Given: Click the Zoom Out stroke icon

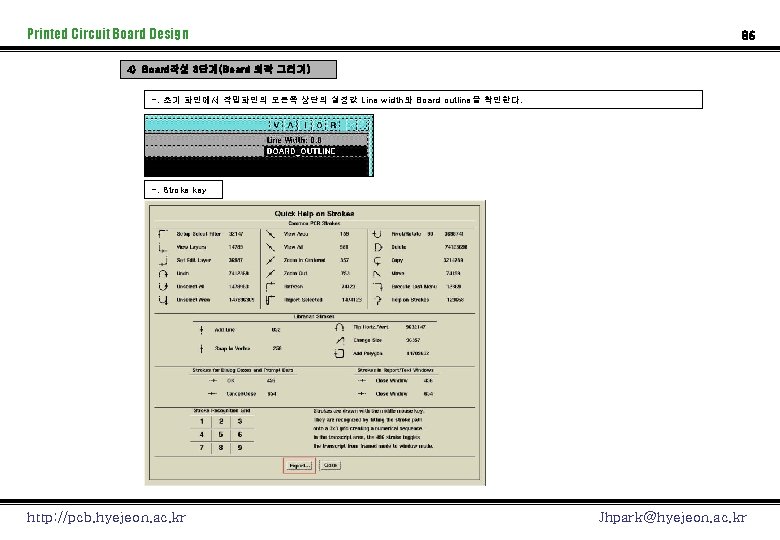Looking at the screenshot, I should coord(270,273).
